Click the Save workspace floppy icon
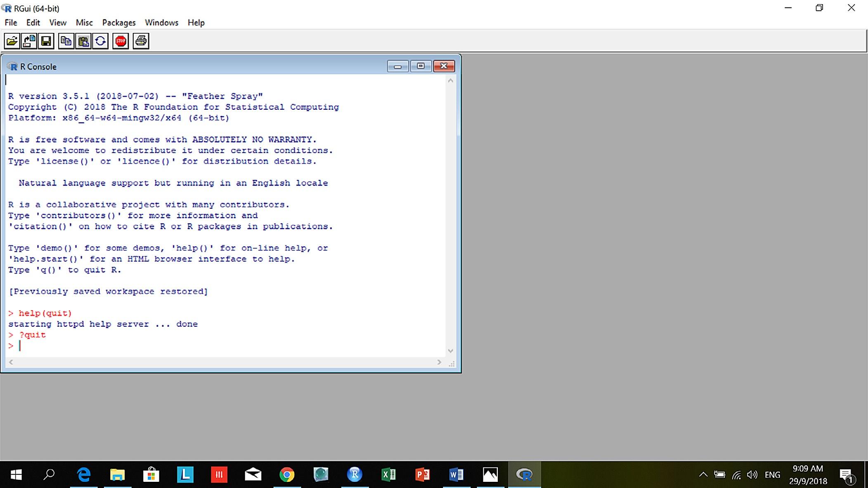Viewport: 868px width, 488px height. pos(46,41)
